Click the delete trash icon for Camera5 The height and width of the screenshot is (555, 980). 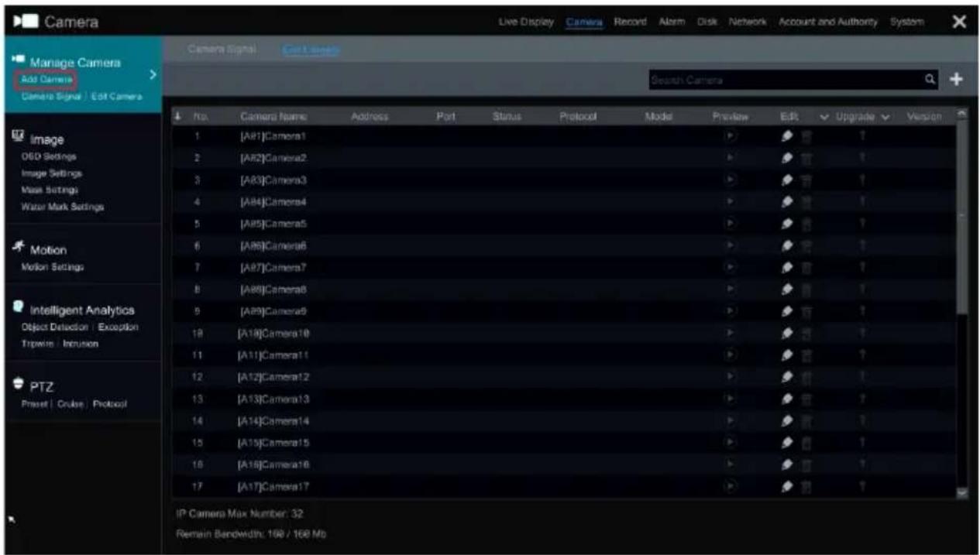tap(806, 224)
